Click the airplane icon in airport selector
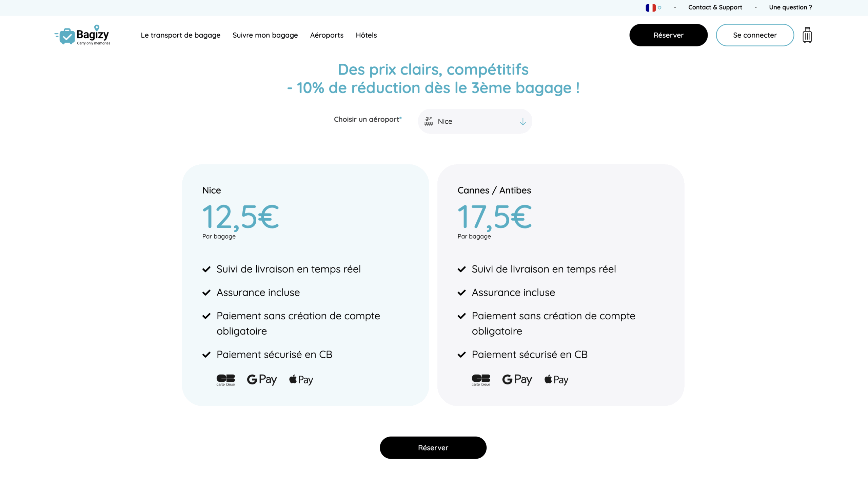This screenshot has width=868, height=480. click(x=429, y=121)
